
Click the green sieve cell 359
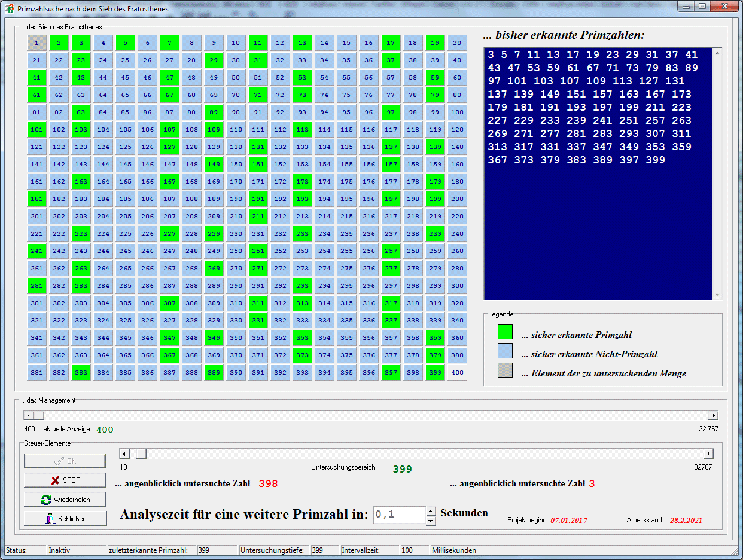tap(436, 338)
